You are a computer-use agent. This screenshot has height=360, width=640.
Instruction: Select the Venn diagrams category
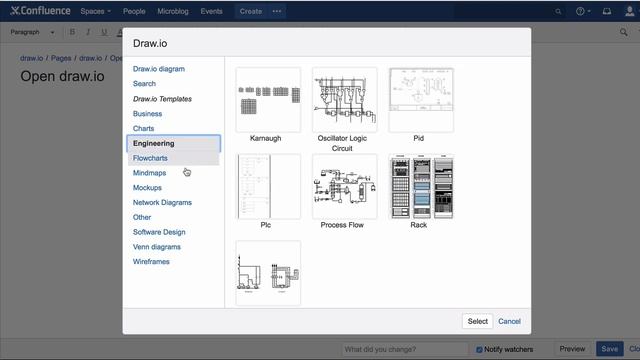point(157,247)
